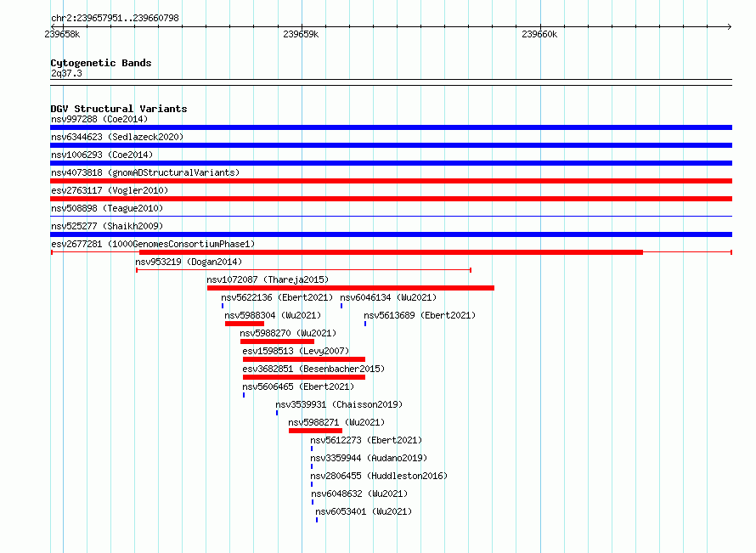Open nsv508898 (Teague2010) label
The width and height of the screenshot is (756, 553).
click(107, 208)
